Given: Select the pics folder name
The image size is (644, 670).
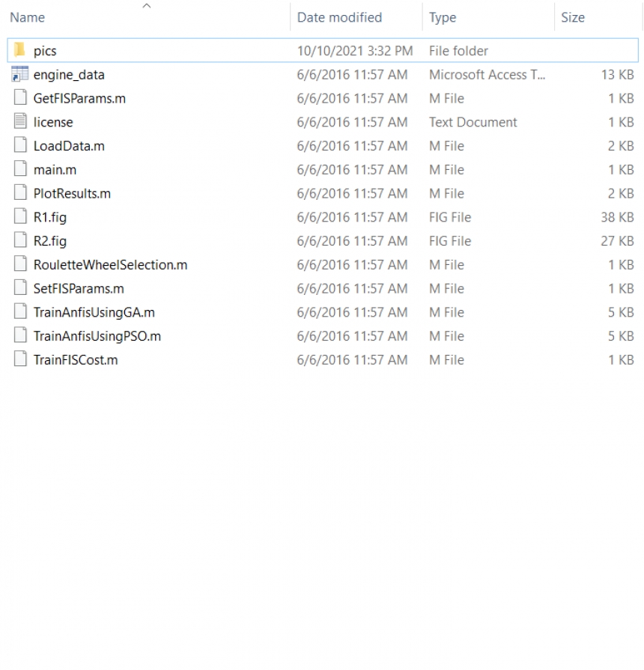Looking at the screenshot, I should tap(45, 51).
